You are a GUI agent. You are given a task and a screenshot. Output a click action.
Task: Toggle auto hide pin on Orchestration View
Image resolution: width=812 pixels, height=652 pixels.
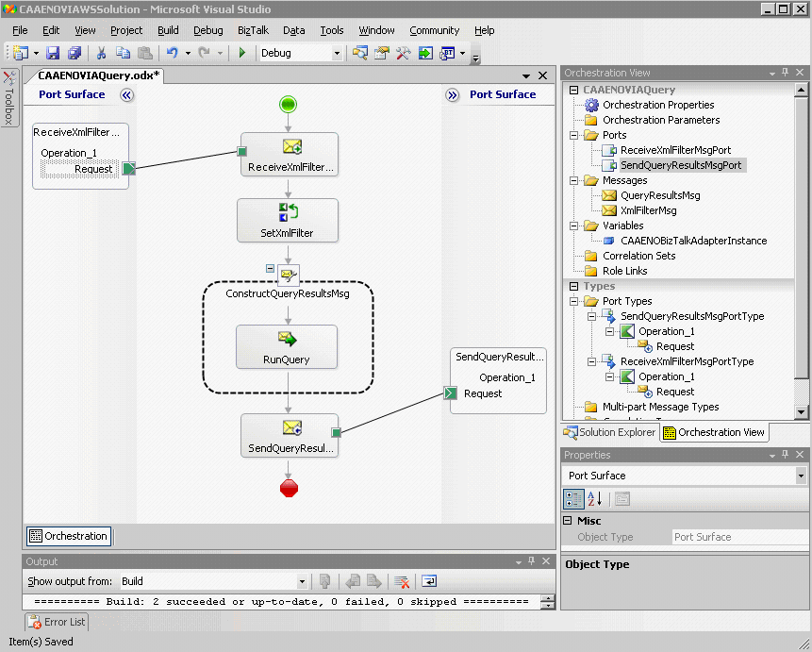click(785, 73)
